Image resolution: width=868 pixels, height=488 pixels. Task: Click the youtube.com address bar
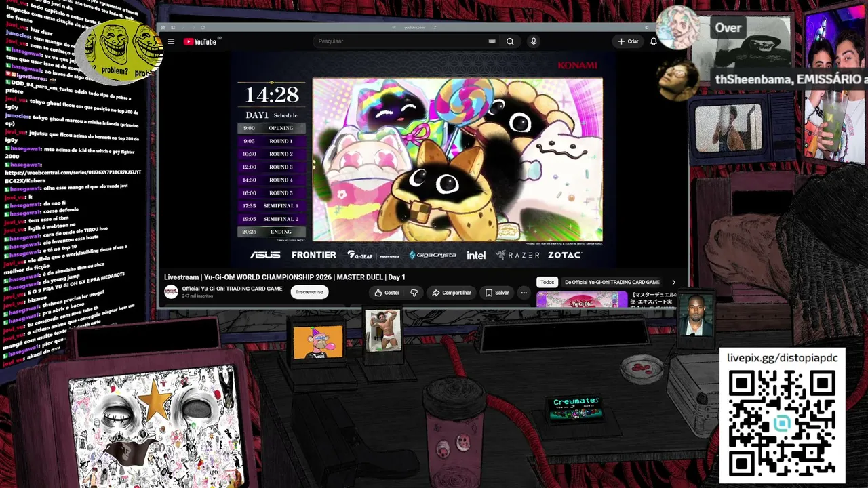pyautogui.click(x=414, y=27)
